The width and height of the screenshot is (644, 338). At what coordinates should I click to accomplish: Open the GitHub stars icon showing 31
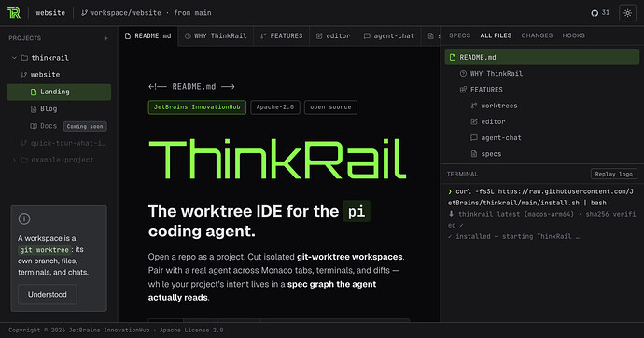[x=595, y=13]
